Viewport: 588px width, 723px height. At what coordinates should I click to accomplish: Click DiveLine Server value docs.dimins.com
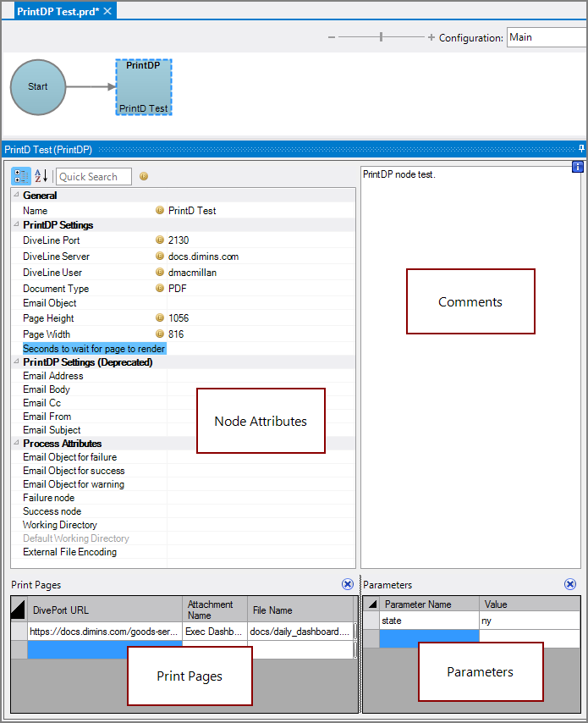click(204, 257)
